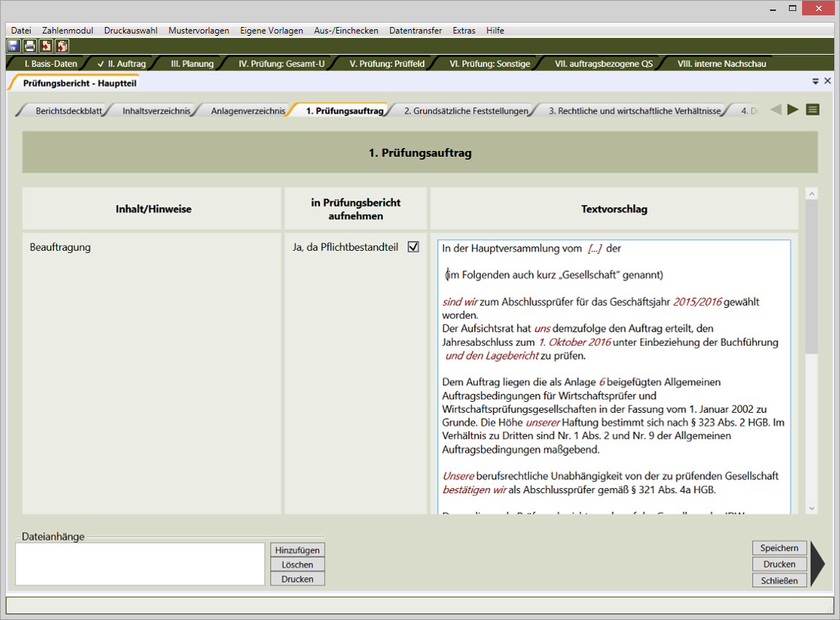The width and height of the screenshot is (840, 620).
Task: Close the Prüfungsbericht document panel
Action: (x=828, y=81)
